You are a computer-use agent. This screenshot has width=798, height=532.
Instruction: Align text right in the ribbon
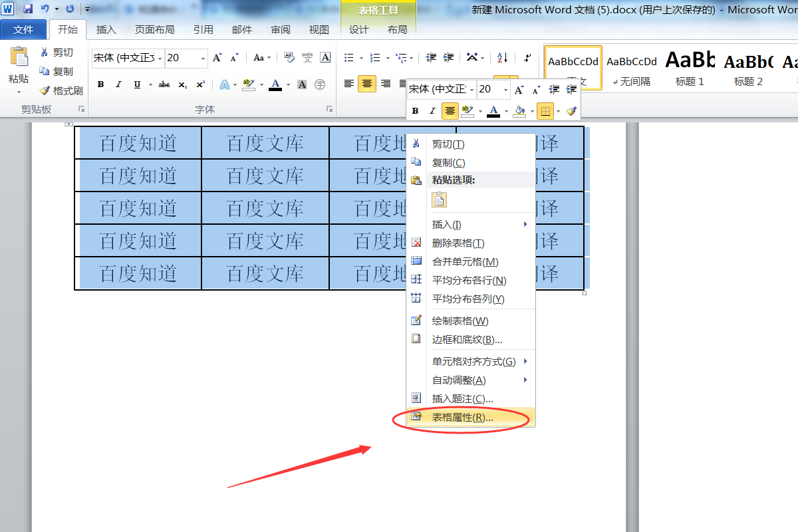pos(386,84)
